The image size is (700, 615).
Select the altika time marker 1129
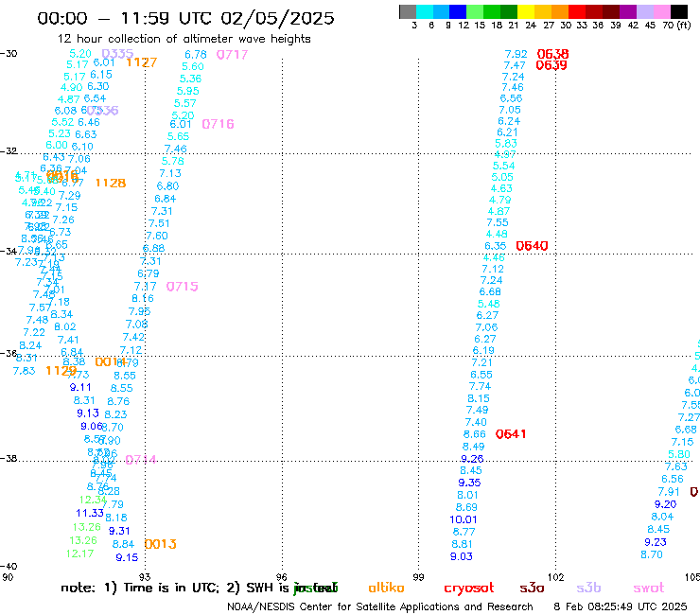point(61,371)
